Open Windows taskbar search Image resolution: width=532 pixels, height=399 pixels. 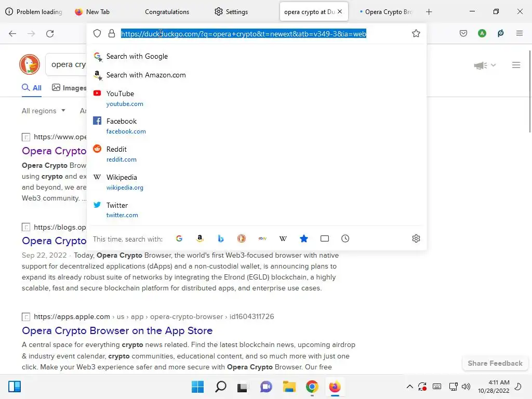click(220, 387)
